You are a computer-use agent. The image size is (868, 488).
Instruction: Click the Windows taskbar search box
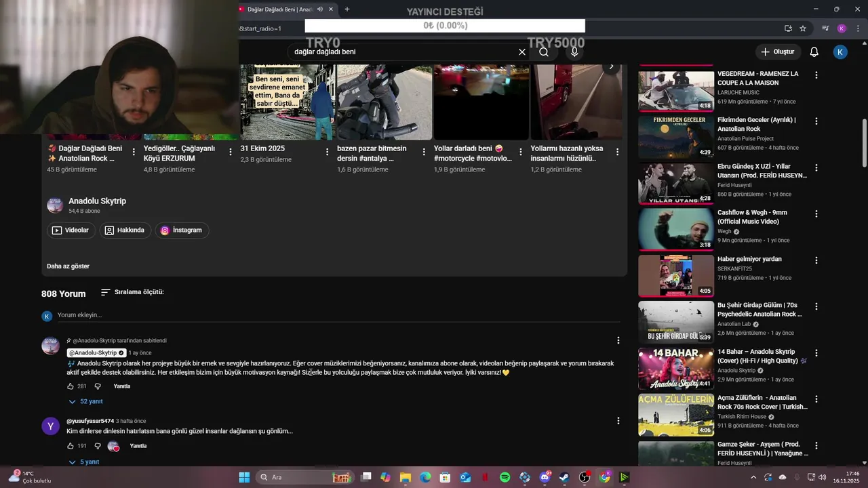coord(305,477)
